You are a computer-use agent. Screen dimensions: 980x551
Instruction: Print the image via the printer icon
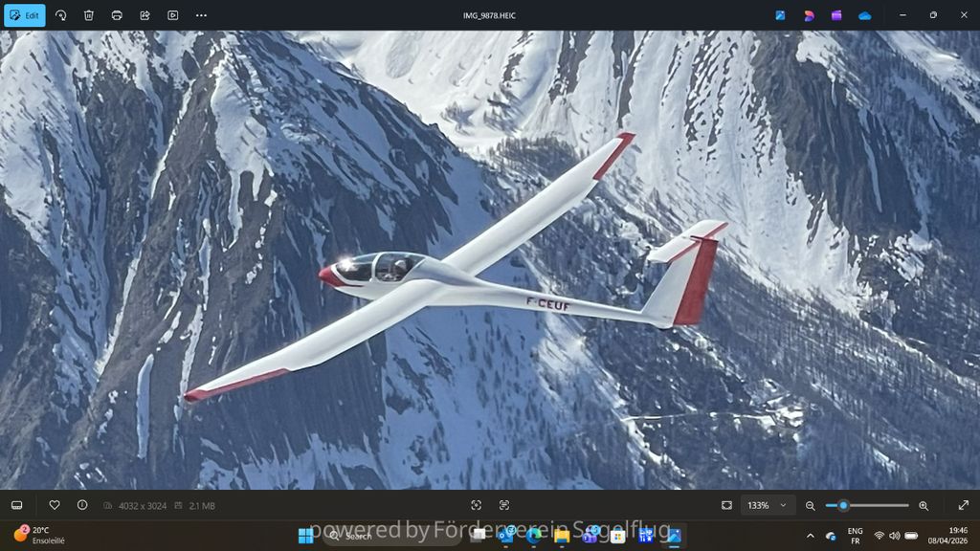(x=117, y=15)
